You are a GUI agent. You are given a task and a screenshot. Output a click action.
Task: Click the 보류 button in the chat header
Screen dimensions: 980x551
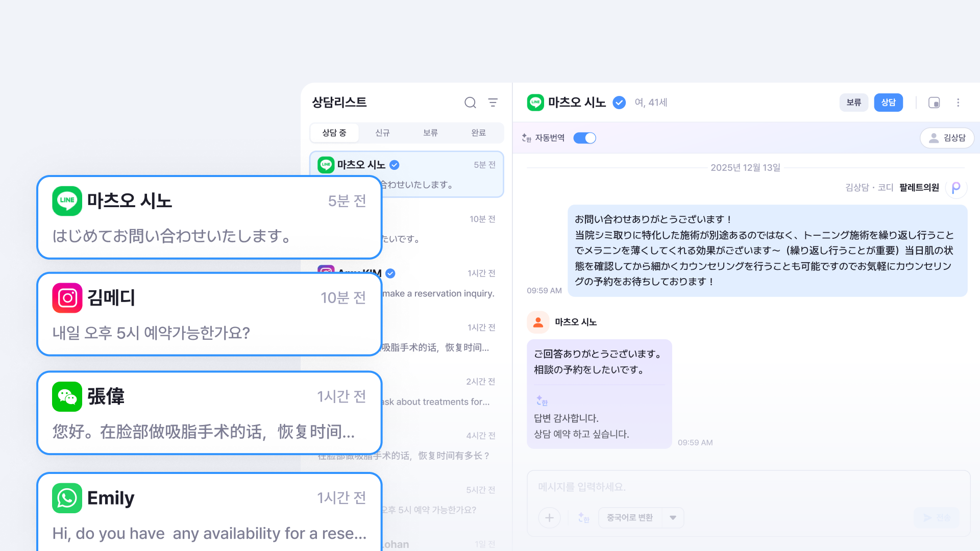853,103
